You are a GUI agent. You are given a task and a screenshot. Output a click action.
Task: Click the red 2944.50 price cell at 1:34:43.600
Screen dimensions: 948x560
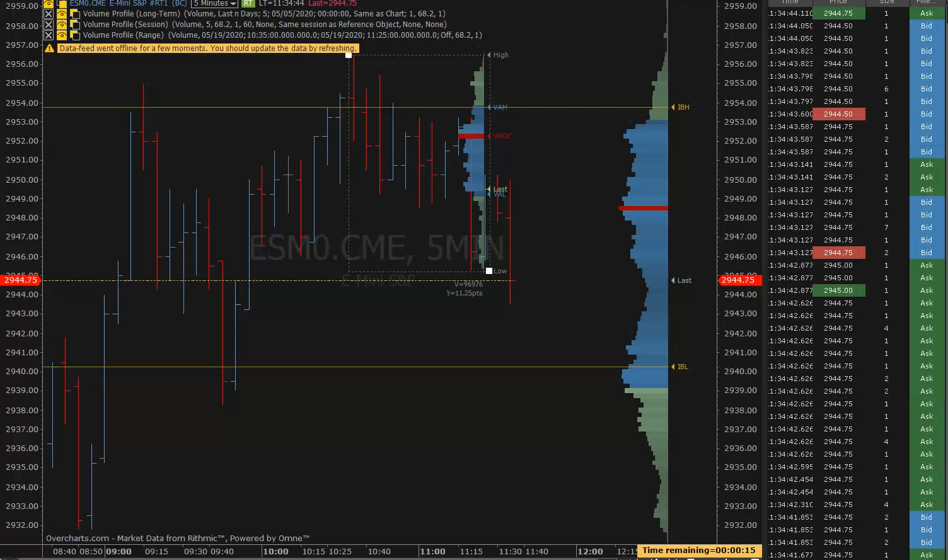[x=838, y=114]
